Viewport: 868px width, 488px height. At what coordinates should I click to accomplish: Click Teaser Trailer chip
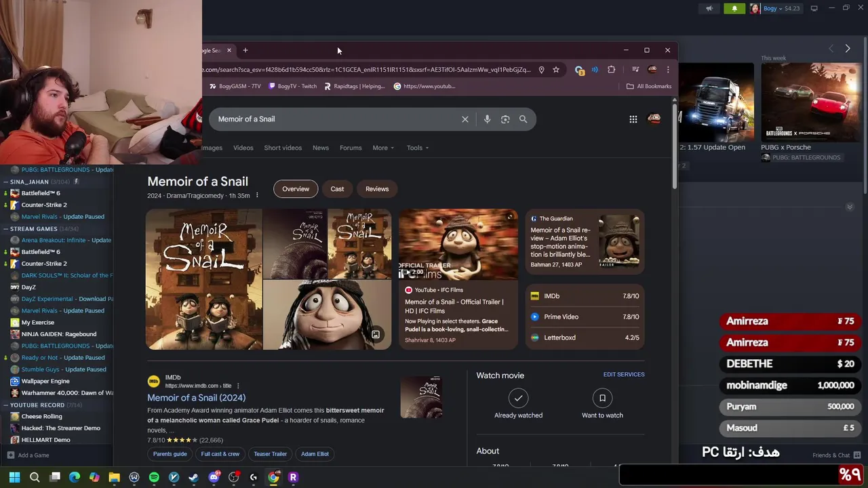point(271,454)
